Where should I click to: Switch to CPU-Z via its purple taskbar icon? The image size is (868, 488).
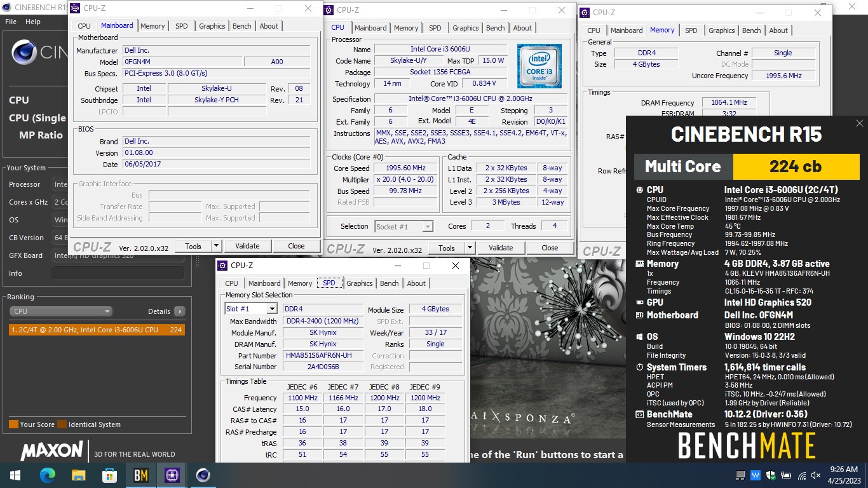pyautogui.click(x=172, y=475)
